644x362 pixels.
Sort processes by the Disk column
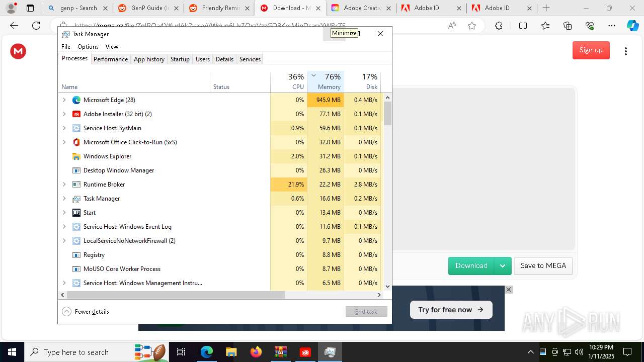tap(362, 82)
